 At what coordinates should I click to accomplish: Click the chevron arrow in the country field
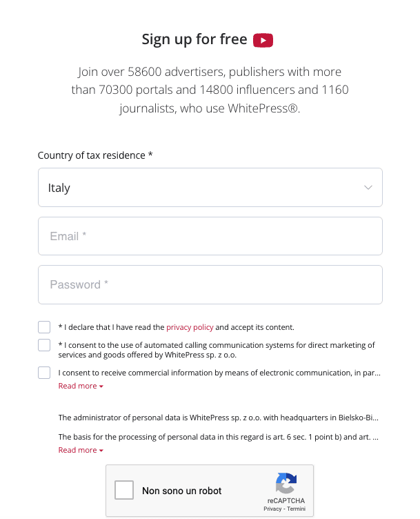[x=368, y=188]
